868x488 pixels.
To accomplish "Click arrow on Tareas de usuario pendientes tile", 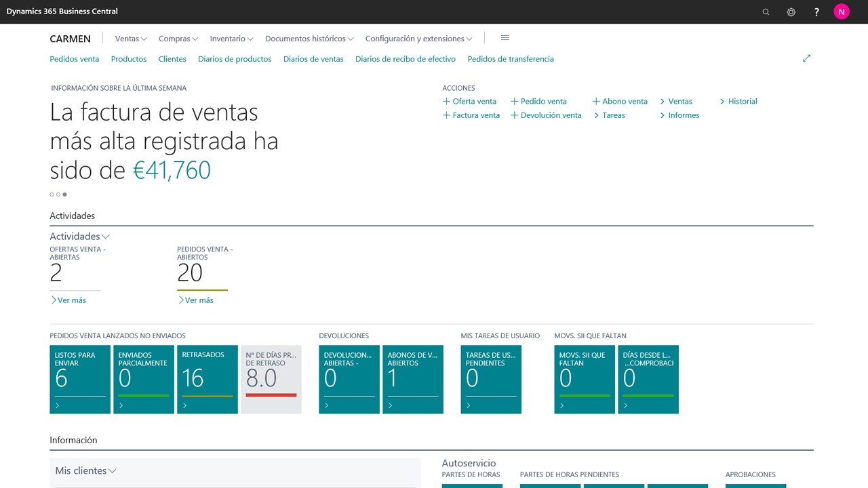I will coord(469,405).
